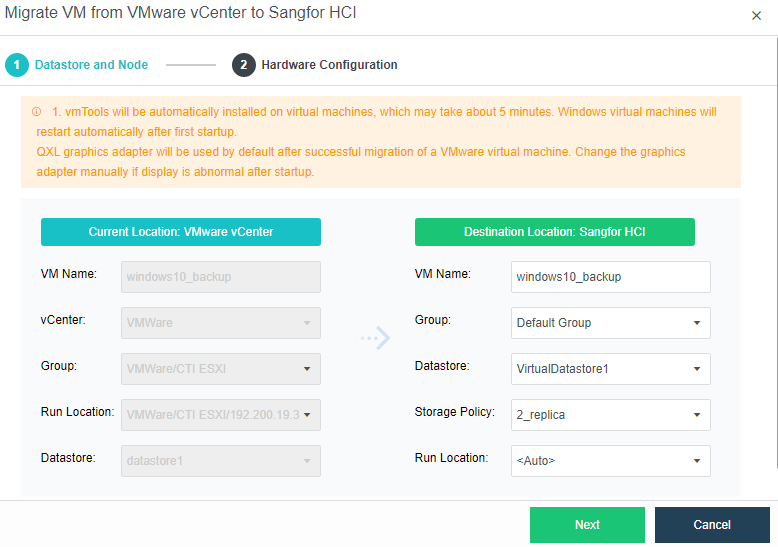778x547 pixels.
Task: Click the Destination Location: Sangfor HCI header
Action: pos(554,232)
